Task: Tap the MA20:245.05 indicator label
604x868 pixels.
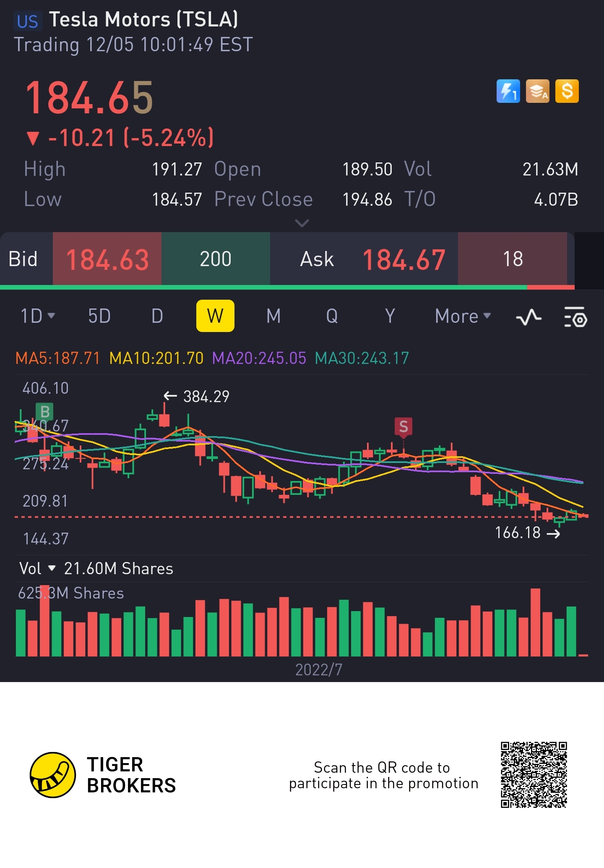Action: [x=259, y=358]
